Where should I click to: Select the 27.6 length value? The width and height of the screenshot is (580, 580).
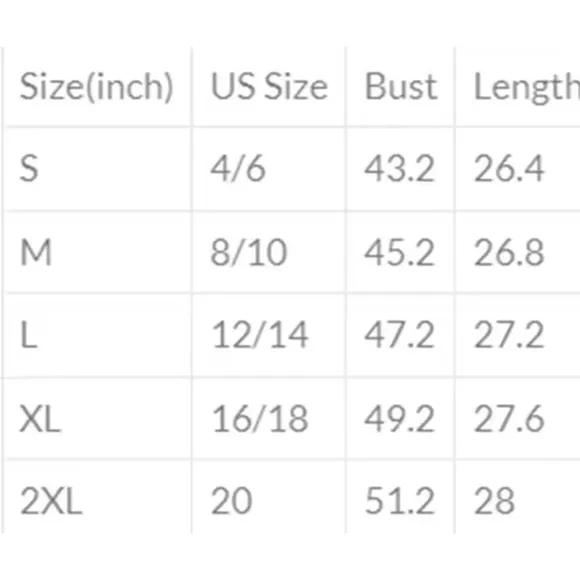[509, 418]
